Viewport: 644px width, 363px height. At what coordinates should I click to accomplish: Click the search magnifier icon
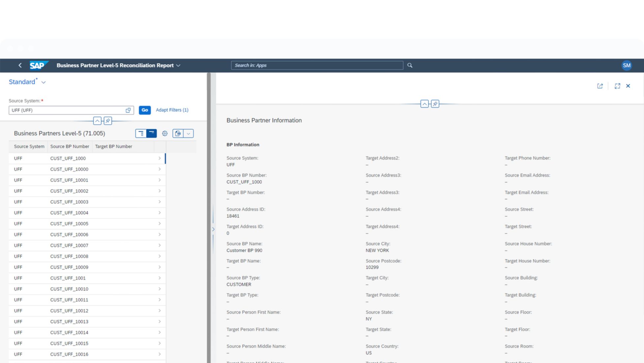tap(410, 65)
